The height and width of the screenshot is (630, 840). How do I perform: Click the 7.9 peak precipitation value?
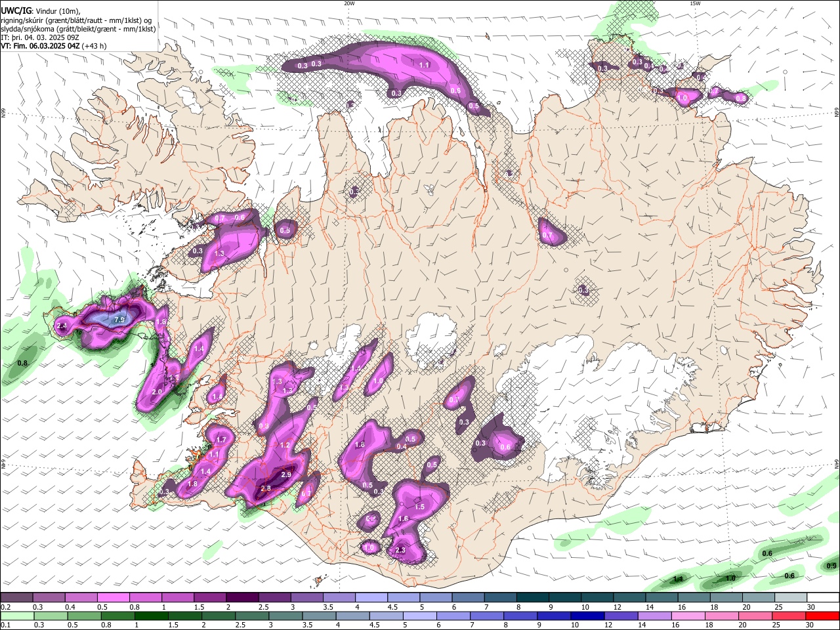click(x=119, y=320)
